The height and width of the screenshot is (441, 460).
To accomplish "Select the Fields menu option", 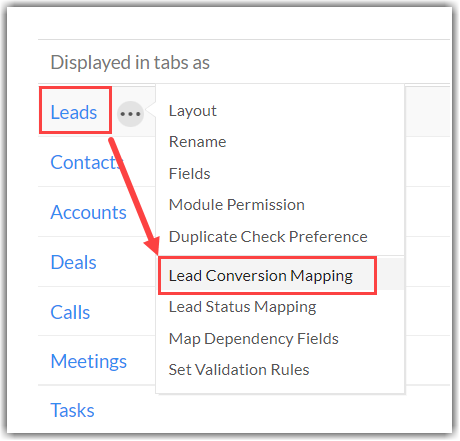I will [x=190, y=174].
